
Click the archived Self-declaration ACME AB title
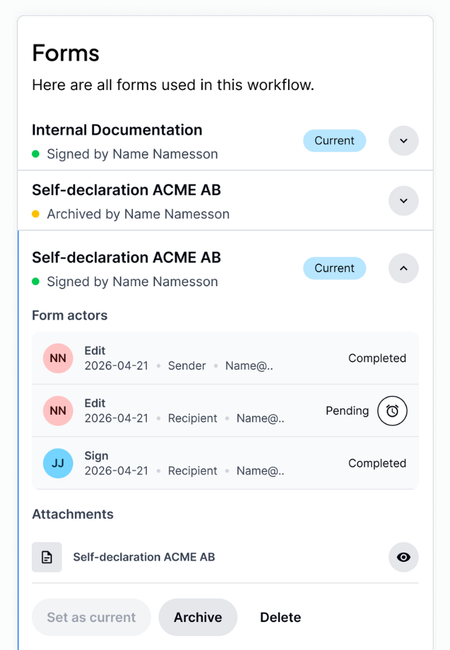pos(126,190)
